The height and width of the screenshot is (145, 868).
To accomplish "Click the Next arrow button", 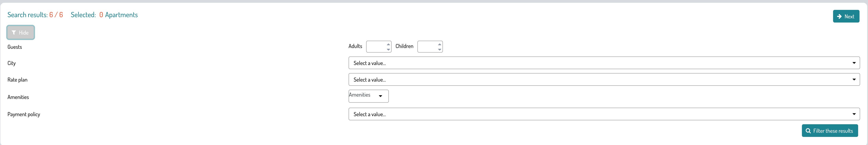I will tap(846, 17).
